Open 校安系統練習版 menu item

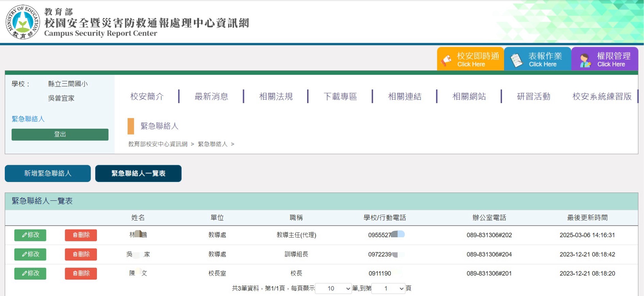(602, 97)
